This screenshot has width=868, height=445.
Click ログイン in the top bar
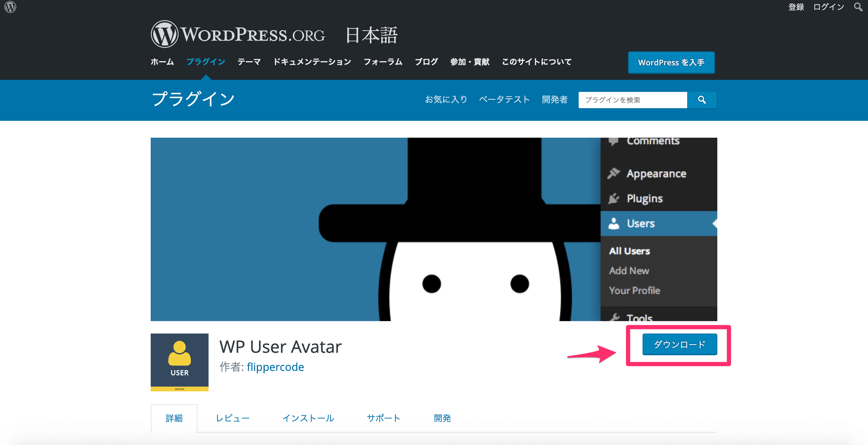coord(829,7)
